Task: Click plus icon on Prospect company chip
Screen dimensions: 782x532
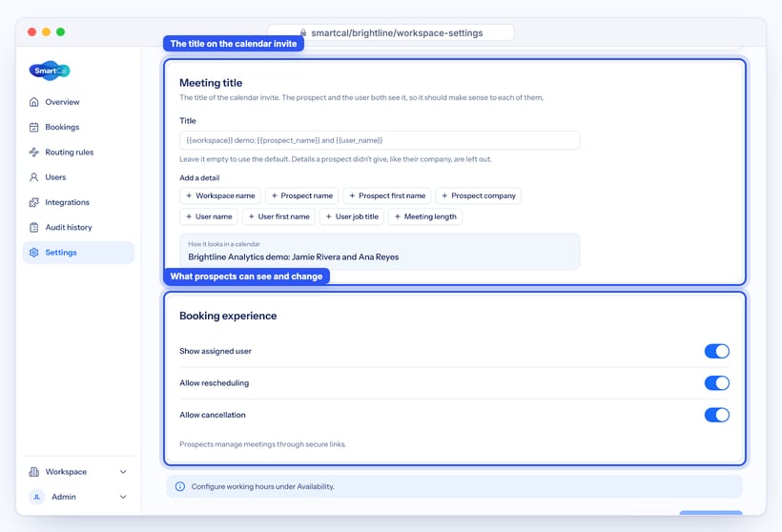Action: [x=444, y=196]
